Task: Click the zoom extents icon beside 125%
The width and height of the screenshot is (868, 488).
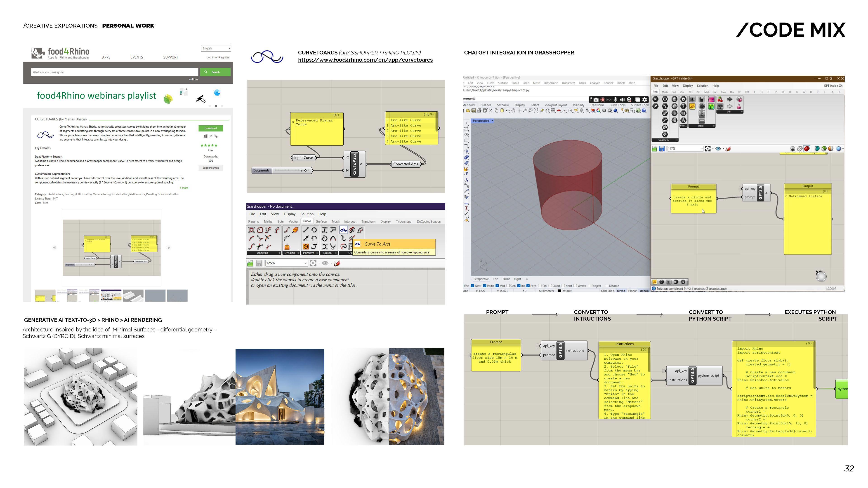Action: (x=313, y=263)
